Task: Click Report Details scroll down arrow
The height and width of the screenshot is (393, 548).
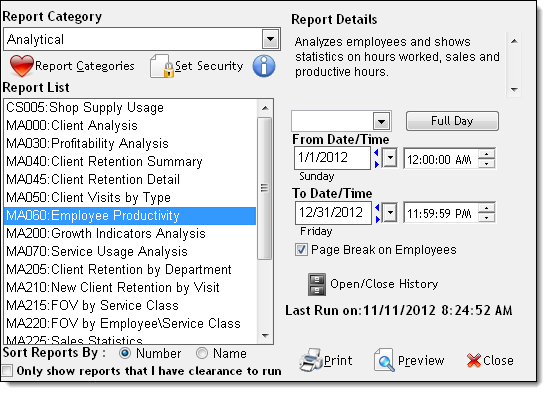Action: [x=514, y=90]
